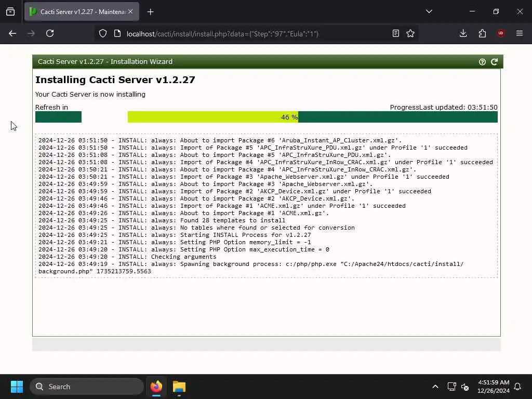Close the Cacti Server browser tab

click(130, 11)
